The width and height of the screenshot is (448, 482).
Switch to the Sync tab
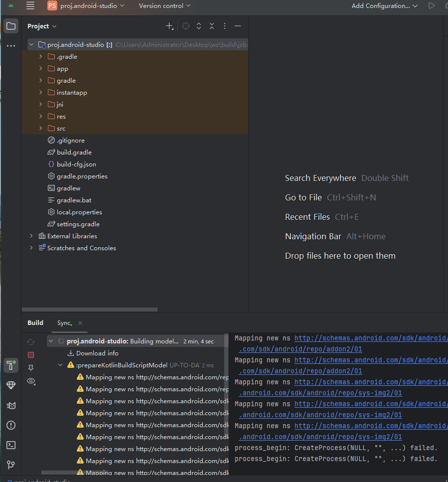click(64, 323)
